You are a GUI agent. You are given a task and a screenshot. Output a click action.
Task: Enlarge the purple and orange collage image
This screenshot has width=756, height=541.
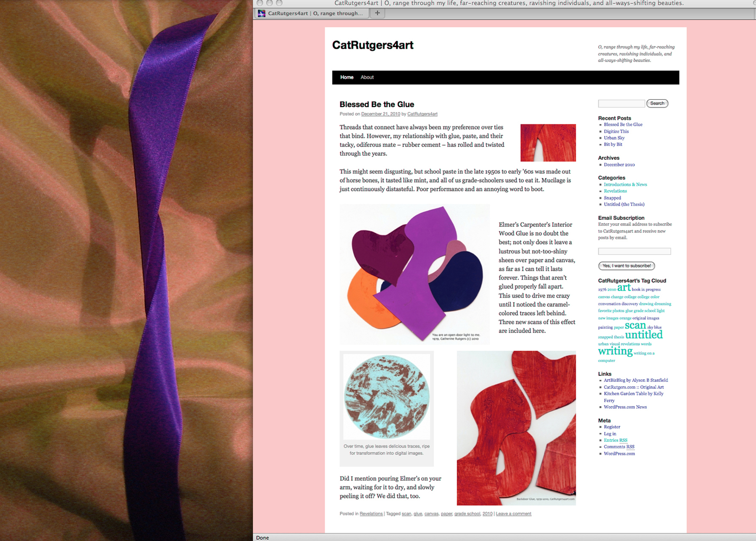(x=414, y=274)
